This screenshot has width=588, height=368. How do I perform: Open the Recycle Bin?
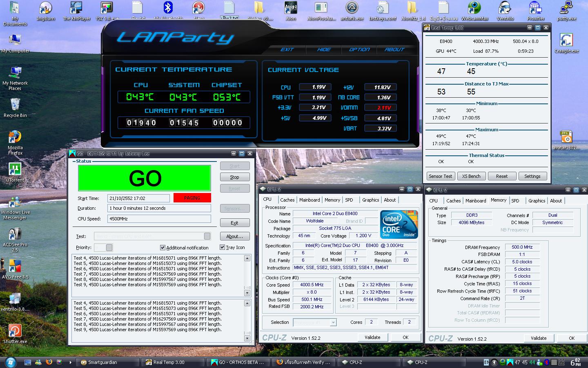point(15,108)
